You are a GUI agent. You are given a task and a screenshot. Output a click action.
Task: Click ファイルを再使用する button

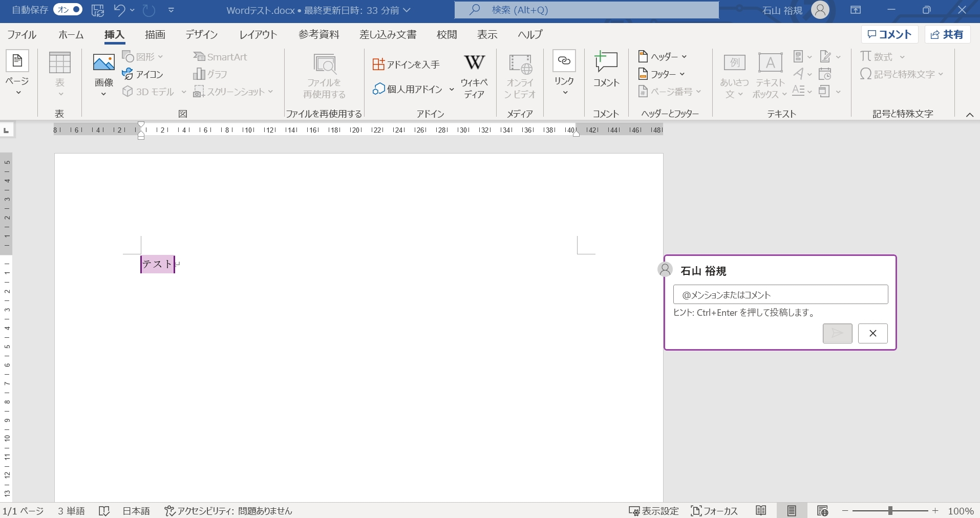pyautogui.click(x=324, y=76)
